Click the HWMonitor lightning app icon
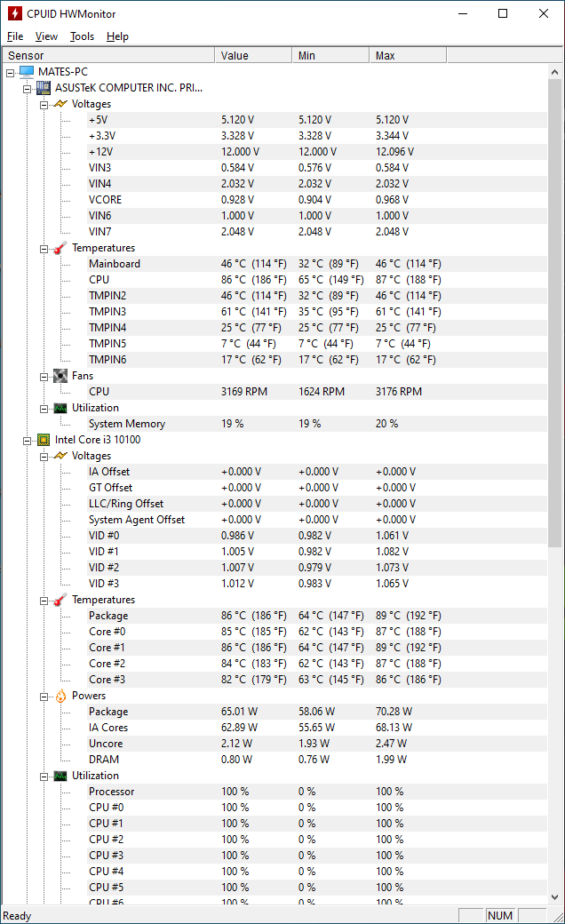The image size is (565, 924). tap(14, 13)
